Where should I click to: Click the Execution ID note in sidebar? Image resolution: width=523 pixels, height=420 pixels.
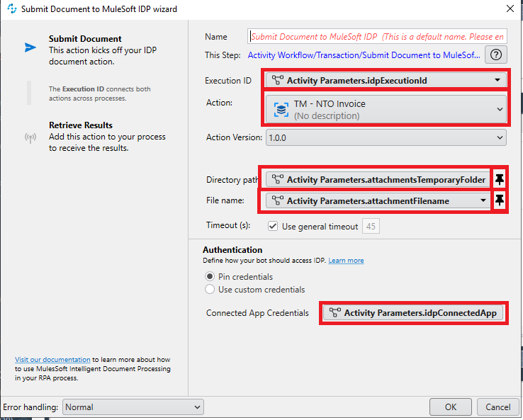[x=99, y=93]
